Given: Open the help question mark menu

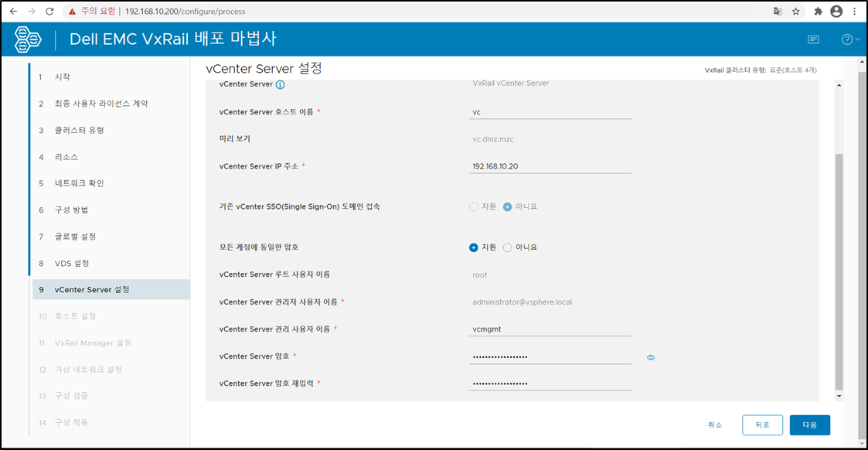Looking at the screenshot, I should point(850,39).
